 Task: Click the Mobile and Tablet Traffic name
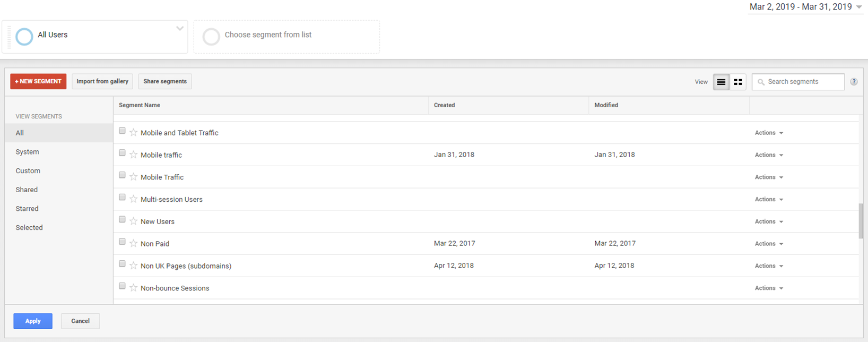click(179, 133)
